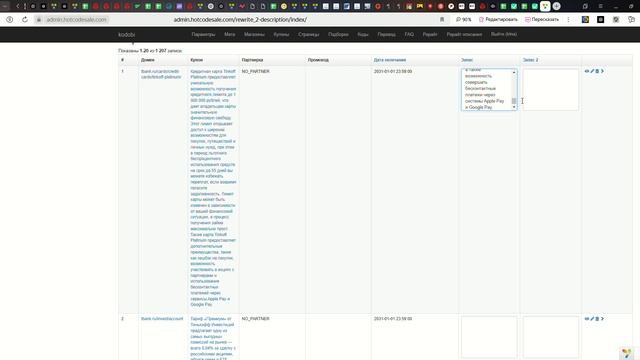The image size is (640, 360).
Task: Open the Подборки menu item
Action: (x=338, y=35)
